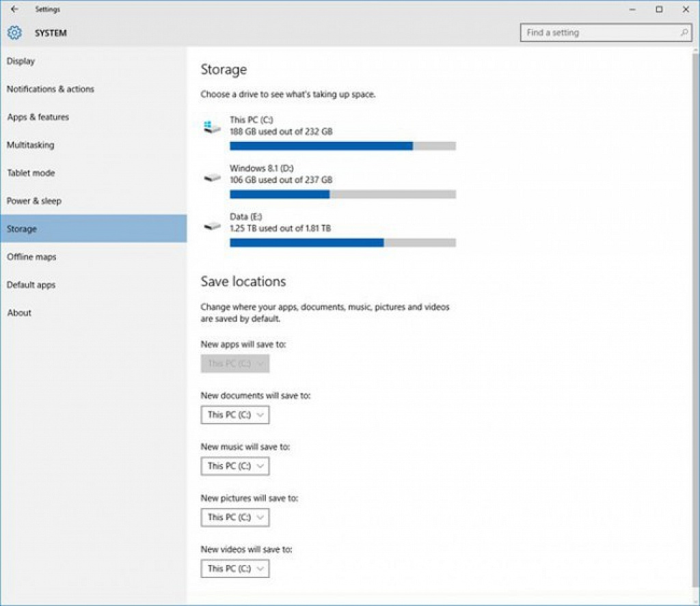Maximize the Settings window
Viewport: 700px width, 606px height.
(x=659, y=10)
